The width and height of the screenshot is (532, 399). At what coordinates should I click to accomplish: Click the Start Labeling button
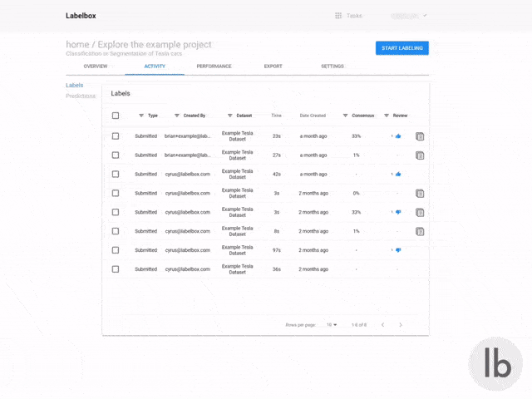tap(402, 48)
